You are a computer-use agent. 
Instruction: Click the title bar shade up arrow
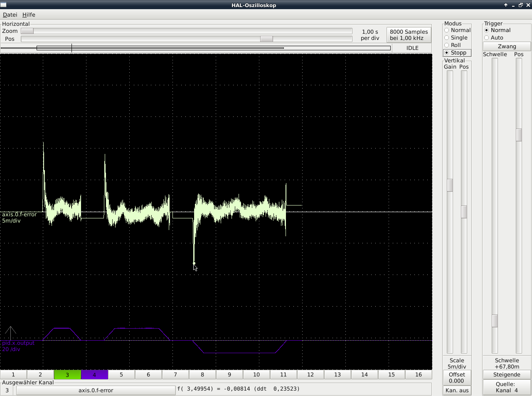(x=506, y=5)
